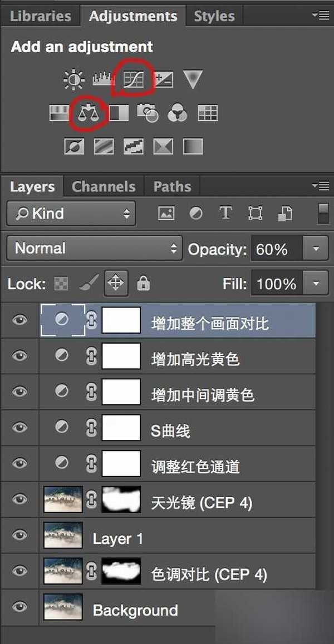Switch to the Styles tab
The height and width of the screenshot is (644, 334).
coord(214,17)
